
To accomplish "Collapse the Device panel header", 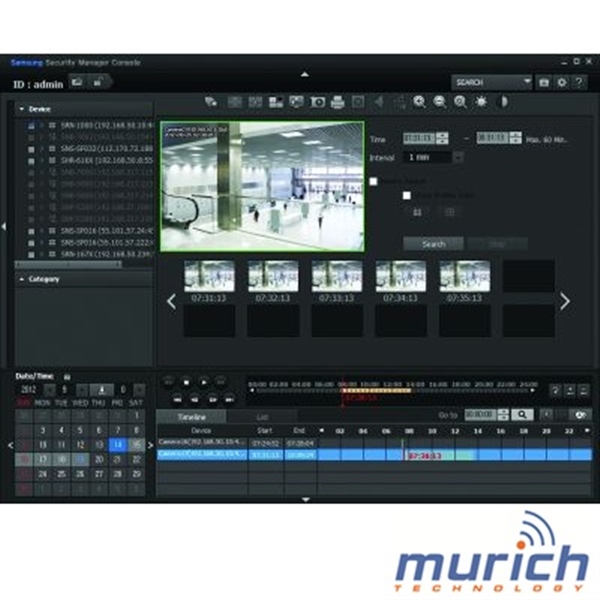I will pyautogui.click(x=84, y=109).
